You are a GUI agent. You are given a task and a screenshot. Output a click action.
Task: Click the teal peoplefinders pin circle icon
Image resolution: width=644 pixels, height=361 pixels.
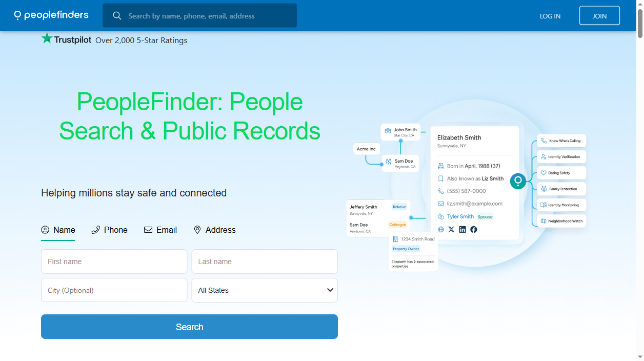click(x=518, y=181)
